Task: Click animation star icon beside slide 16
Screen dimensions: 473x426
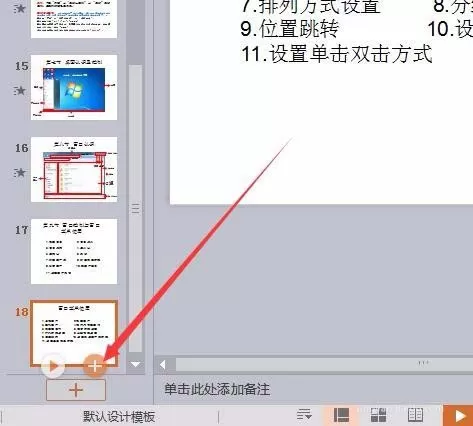Action: pos(20,173)
